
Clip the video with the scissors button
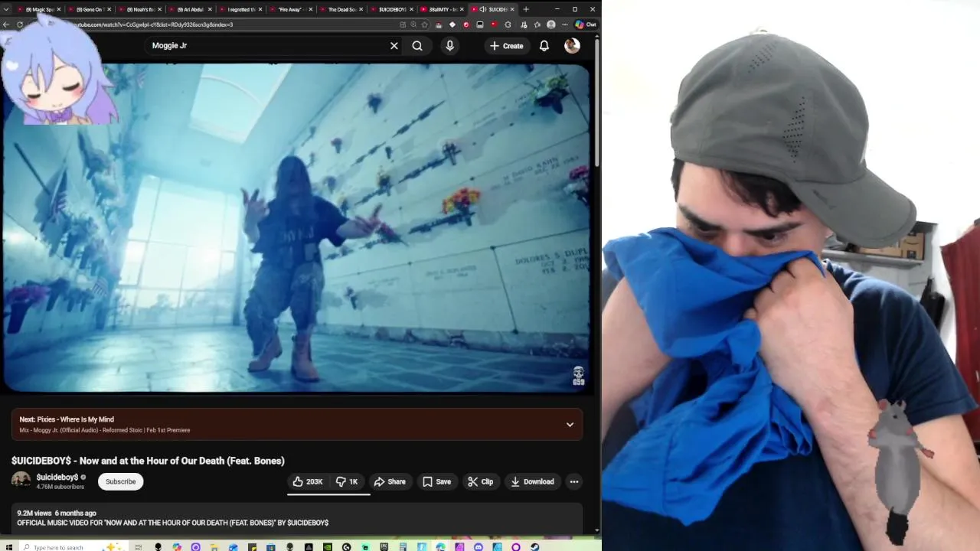481,481
